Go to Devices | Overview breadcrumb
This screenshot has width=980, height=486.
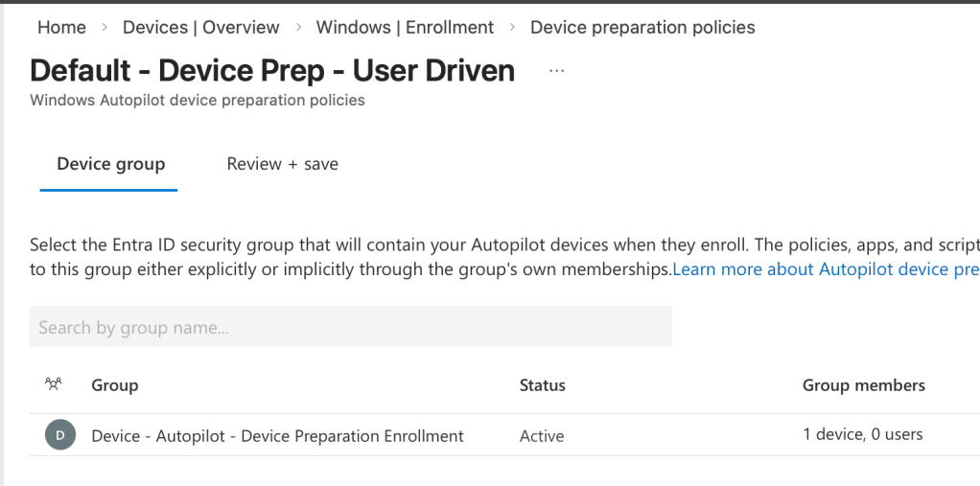click(x=200, y=28)
